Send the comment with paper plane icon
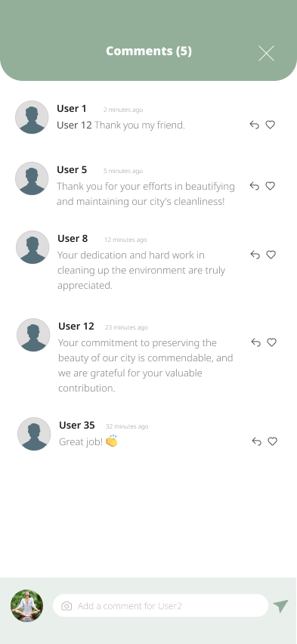297x644 pixels. point(280,605)
